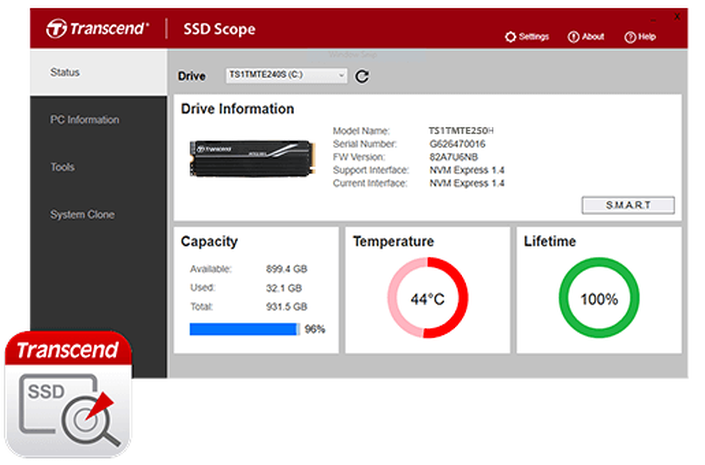The width and height of the screenshot is (705, 465).
Task: Click the 96% capacity progress bar
Action: click(245, 329)
